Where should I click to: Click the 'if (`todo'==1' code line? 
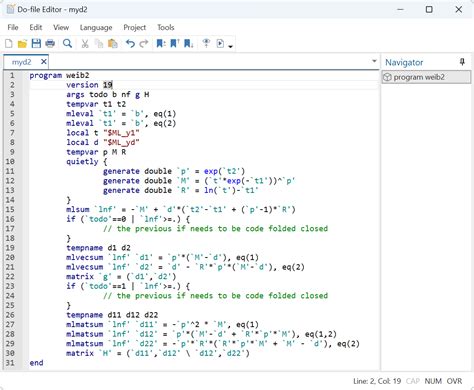pyautogui.click(x=128, y=286)
